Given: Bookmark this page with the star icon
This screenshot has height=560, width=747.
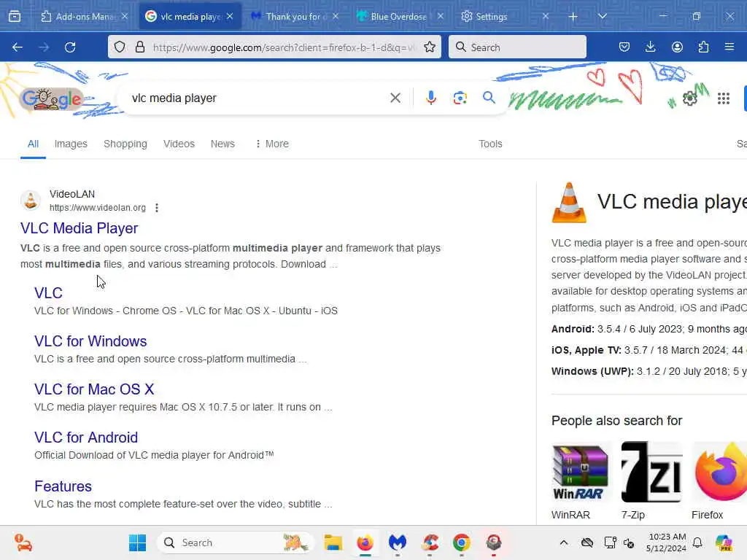Looking at the screenshot, I should coord(429,47).
